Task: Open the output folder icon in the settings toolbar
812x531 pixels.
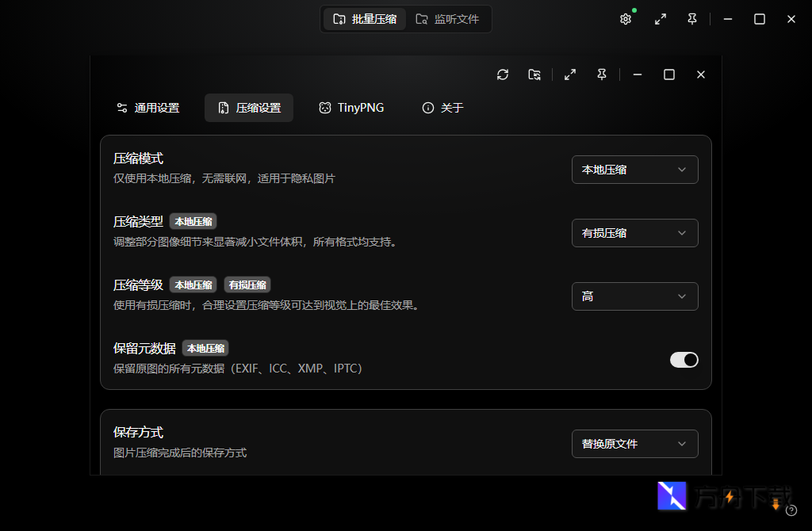Action: point(534,74)
